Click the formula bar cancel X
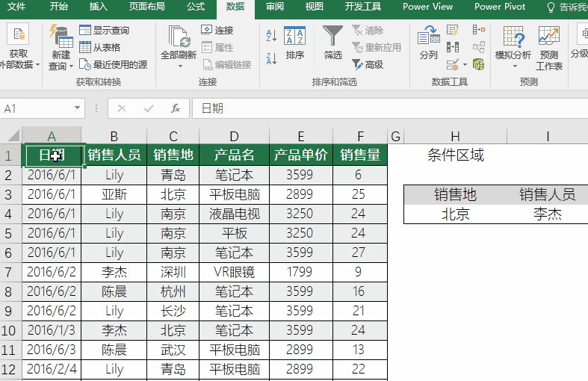 click(x=122, y=108)
